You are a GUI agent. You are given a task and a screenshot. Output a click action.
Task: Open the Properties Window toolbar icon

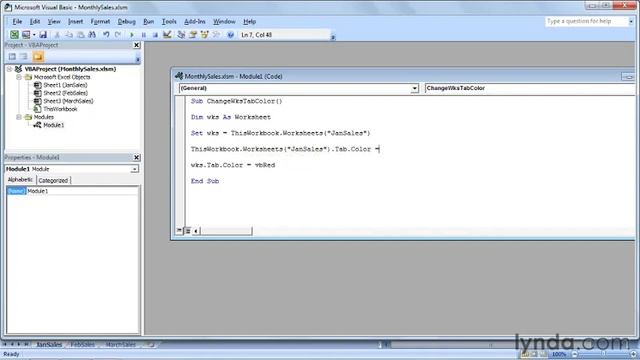point(193,35)
